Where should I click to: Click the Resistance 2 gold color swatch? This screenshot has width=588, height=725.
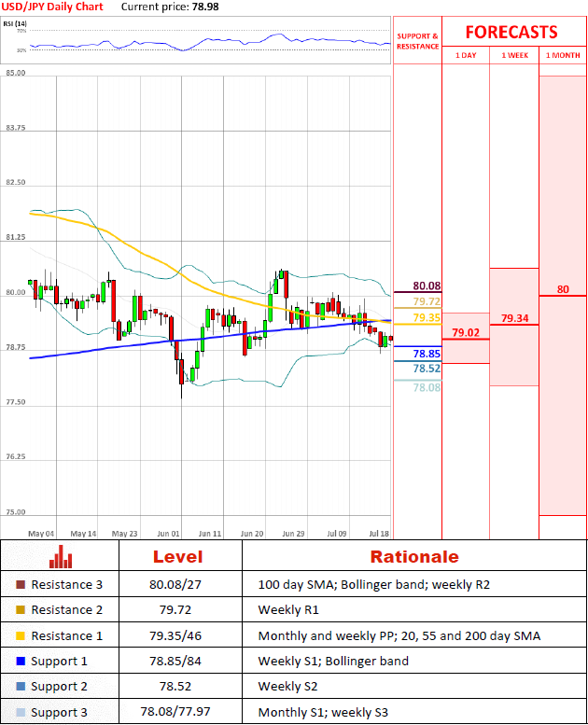(21, 610)
